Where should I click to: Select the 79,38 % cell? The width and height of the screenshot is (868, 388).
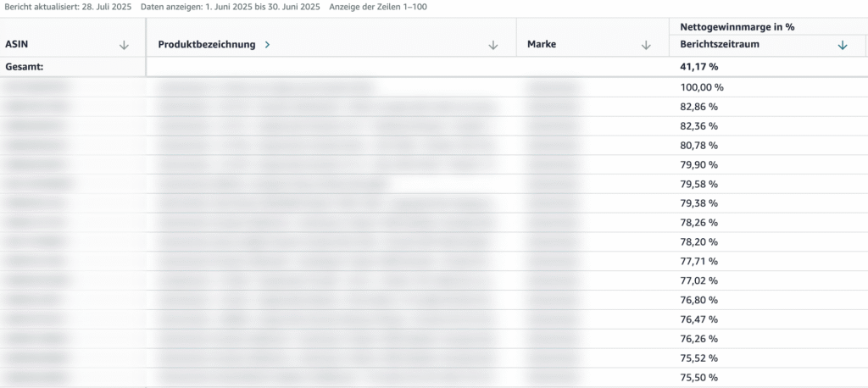(698, 203)
